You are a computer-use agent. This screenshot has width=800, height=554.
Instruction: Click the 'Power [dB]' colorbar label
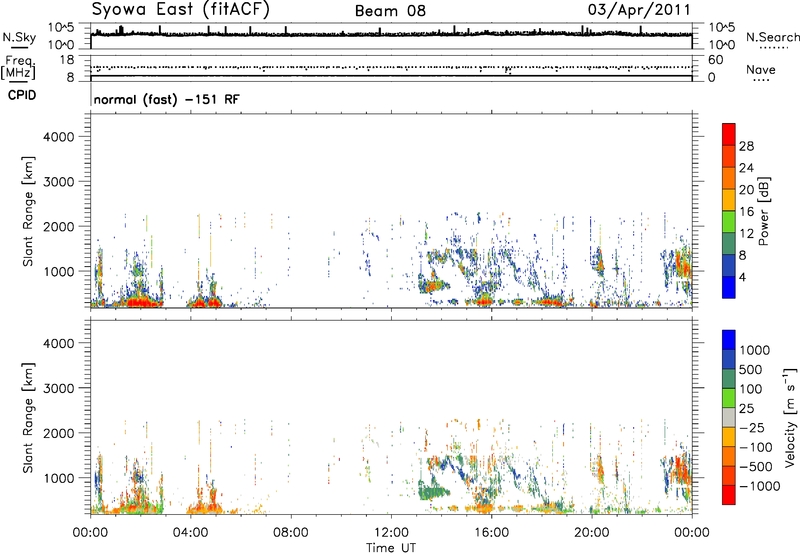(763, 211)
